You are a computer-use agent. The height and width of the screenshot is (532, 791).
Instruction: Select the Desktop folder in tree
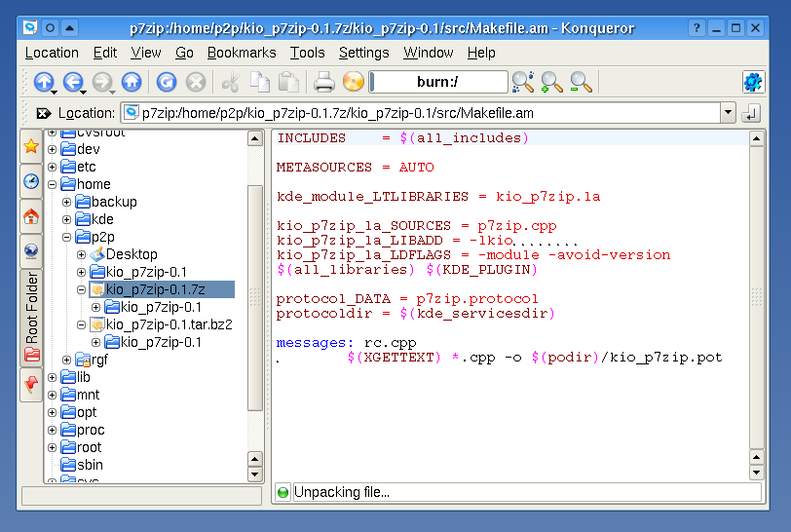pos(124,254)
